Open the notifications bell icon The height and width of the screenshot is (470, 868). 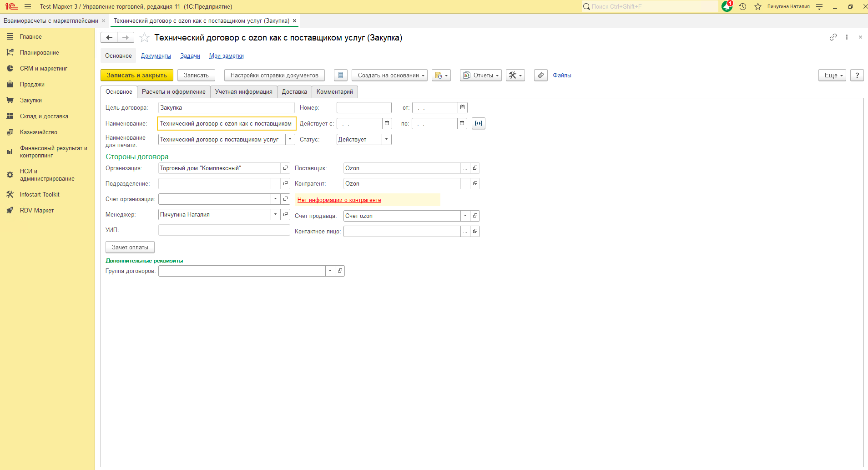pyautogui.click(x=727, y=6)
